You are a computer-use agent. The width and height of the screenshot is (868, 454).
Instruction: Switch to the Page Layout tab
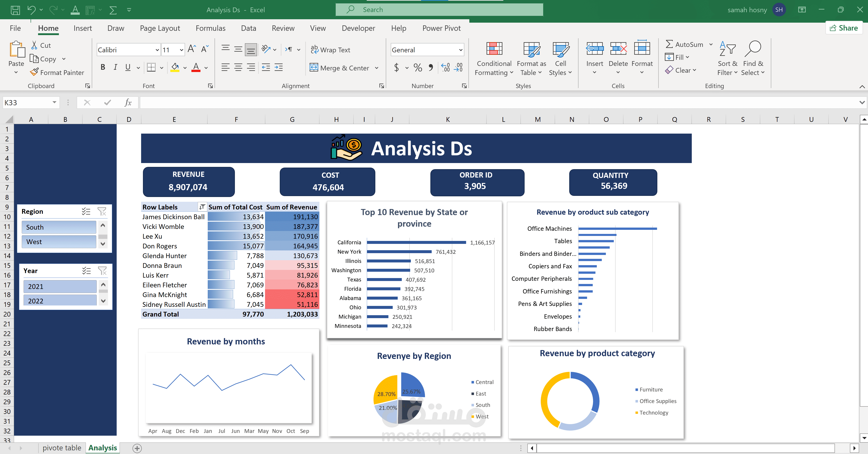(160, 28)
